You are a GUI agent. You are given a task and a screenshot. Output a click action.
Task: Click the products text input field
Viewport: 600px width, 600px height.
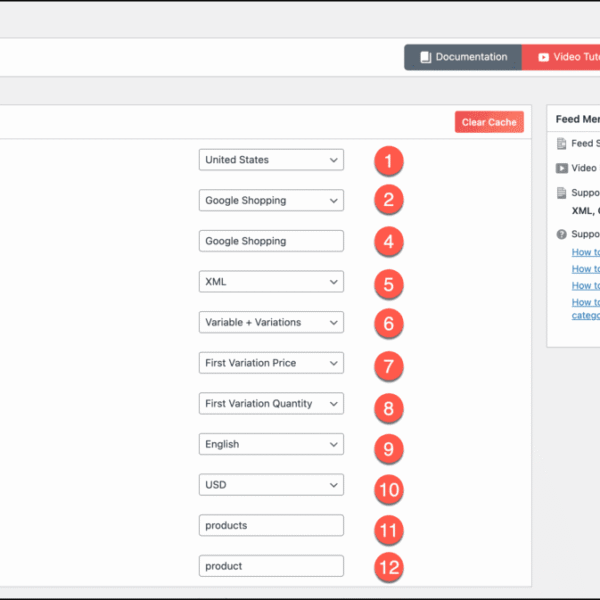click(271, 525)
